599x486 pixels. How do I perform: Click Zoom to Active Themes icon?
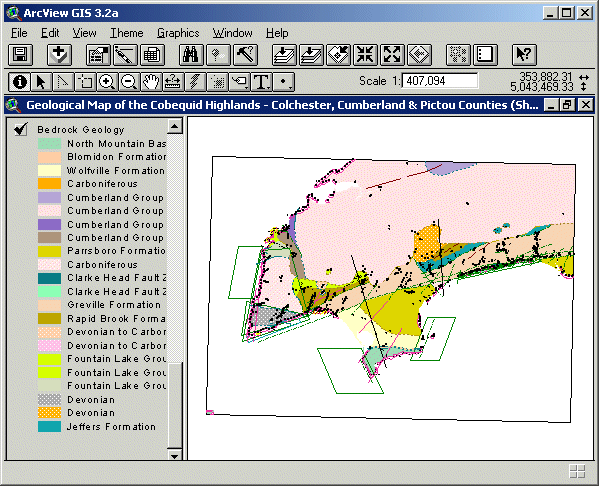coord(311,55)
